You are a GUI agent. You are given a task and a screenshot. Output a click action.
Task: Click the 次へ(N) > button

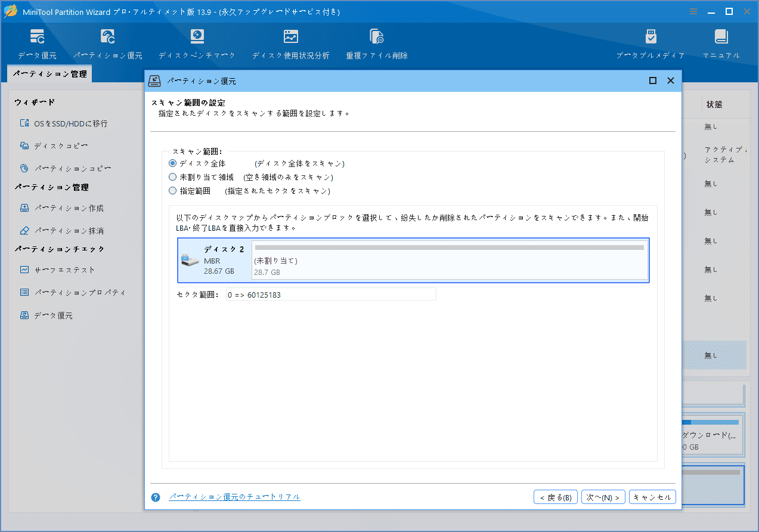[603, 497]
